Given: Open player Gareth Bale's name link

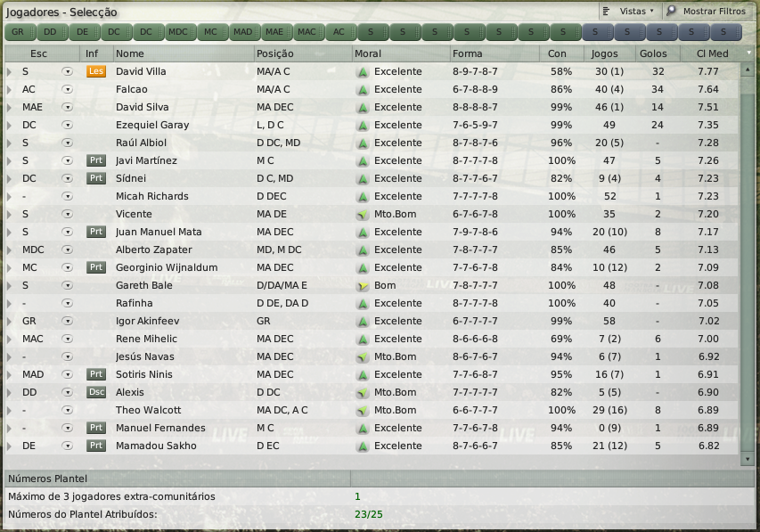Looking at the screenshot, I should (x=144, y=285).
